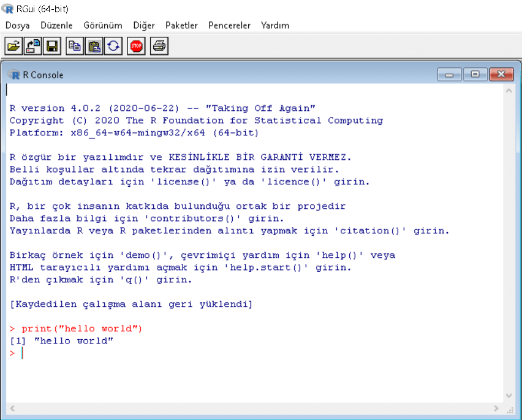Open the Düzenle menu

click(56, 26)
